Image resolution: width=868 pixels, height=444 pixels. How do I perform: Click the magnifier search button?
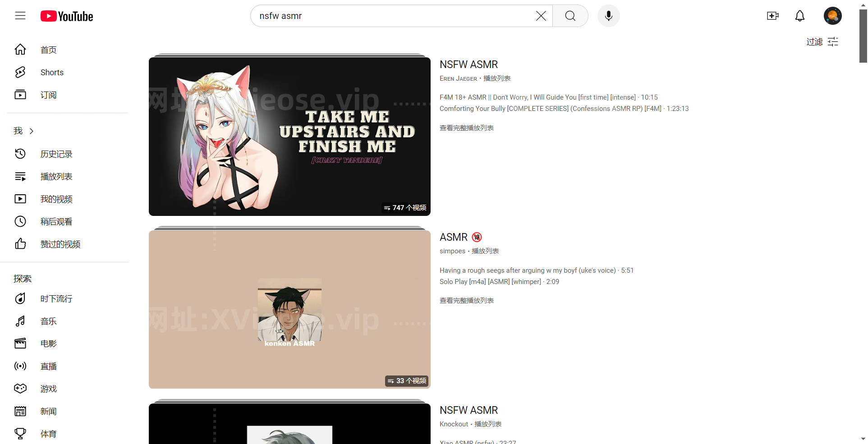(570, 16)
